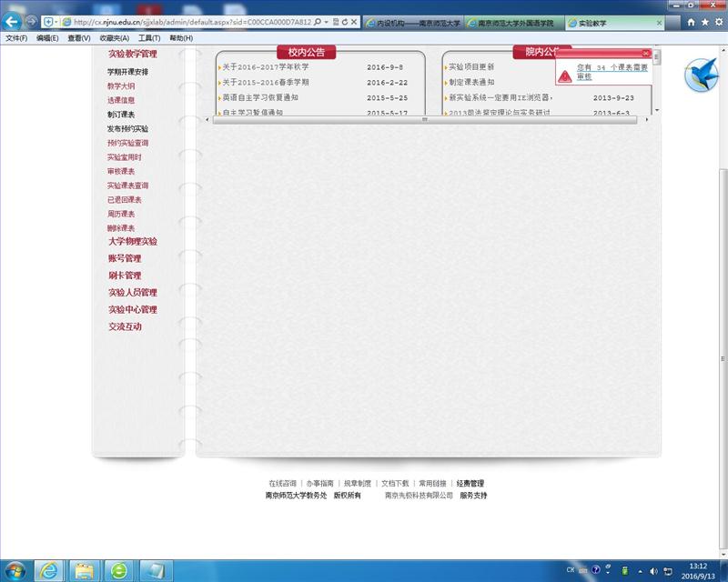
Task: Open the browser Home icon
Action: pos(692,21)
